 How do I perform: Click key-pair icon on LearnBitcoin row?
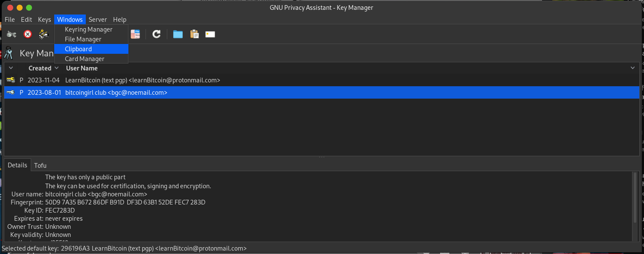click(x=11, y=80)
